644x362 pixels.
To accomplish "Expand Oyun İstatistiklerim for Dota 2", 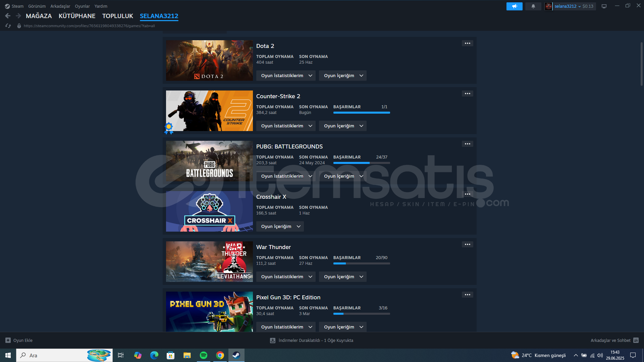I will (x=286, y=75).
